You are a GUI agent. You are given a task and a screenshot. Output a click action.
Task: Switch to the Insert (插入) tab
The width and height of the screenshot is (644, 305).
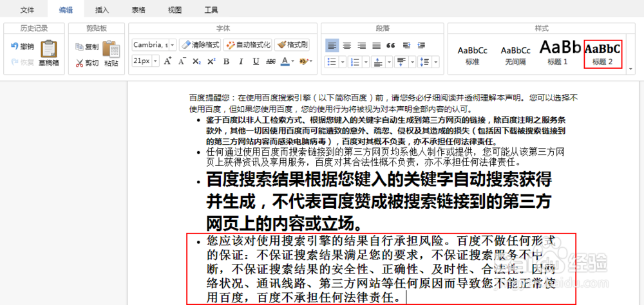click(x=102, y=10)
